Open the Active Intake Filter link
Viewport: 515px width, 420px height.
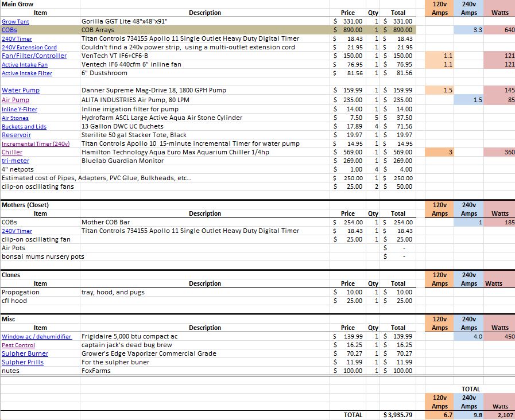point(27,73)
